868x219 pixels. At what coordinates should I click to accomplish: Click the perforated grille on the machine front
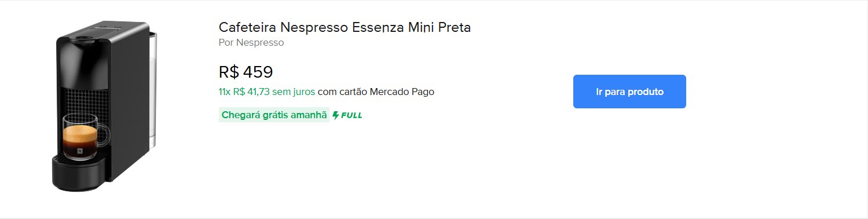86,102
